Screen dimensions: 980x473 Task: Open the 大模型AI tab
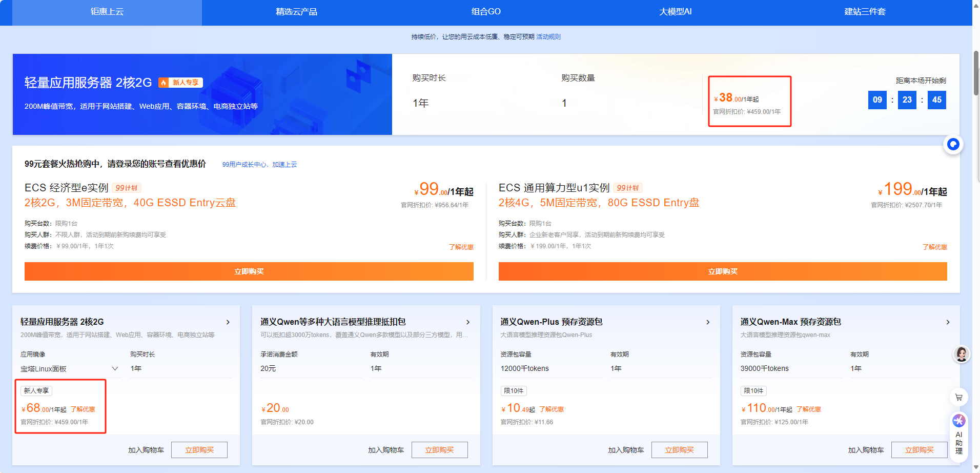(675, 12)
